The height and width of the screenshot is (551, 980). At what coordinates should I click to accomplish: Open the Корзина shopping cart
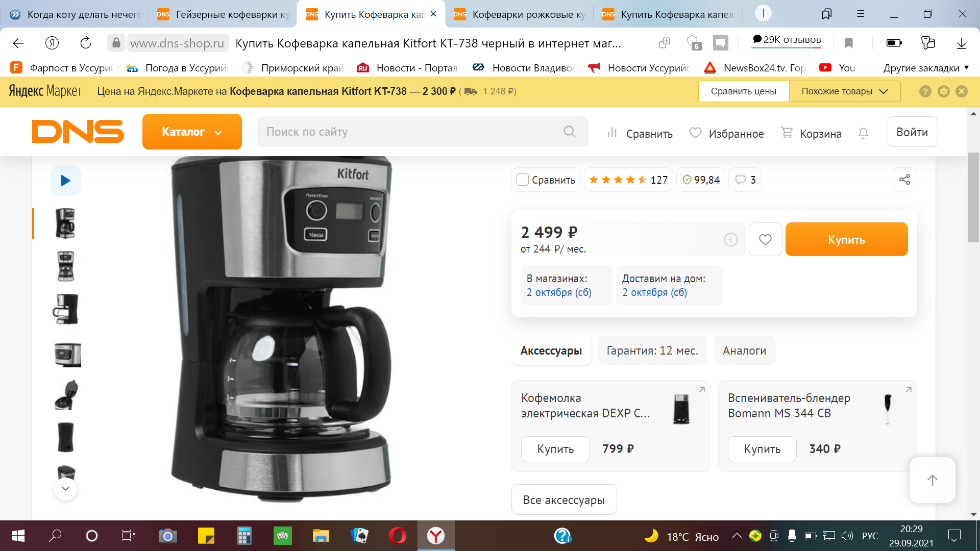click(x=811, y=134)
